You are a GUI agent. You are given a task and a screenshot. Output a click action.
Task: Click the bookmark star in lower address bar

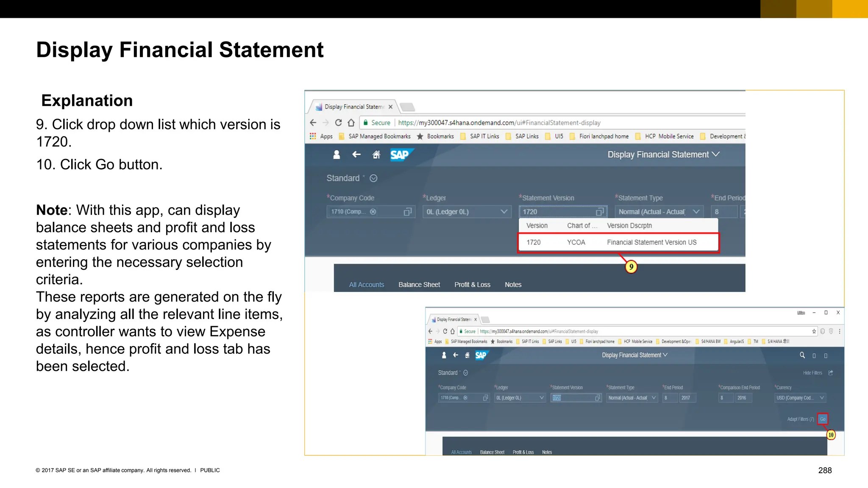pos(814,331)
